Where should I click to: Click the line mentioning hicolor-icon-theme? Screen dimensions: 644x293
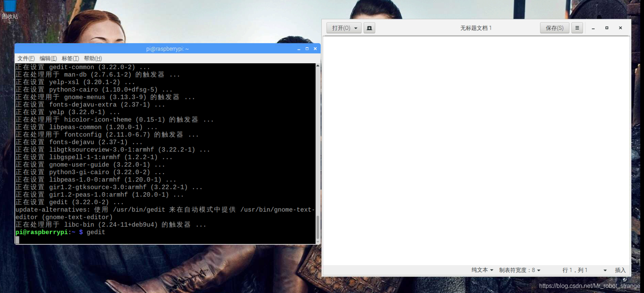pyautogui.click(x=115, y=120)
